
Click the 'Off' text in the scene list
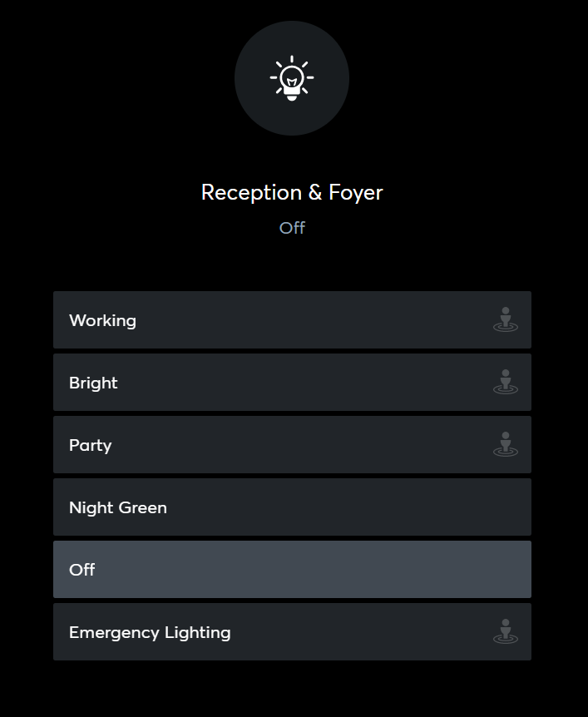tap(82, 570)
